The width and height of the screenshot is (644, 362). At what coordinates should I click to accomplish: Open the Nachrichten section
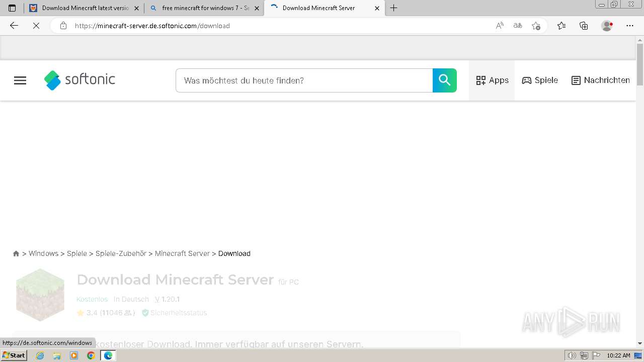(x=601, y=80)
